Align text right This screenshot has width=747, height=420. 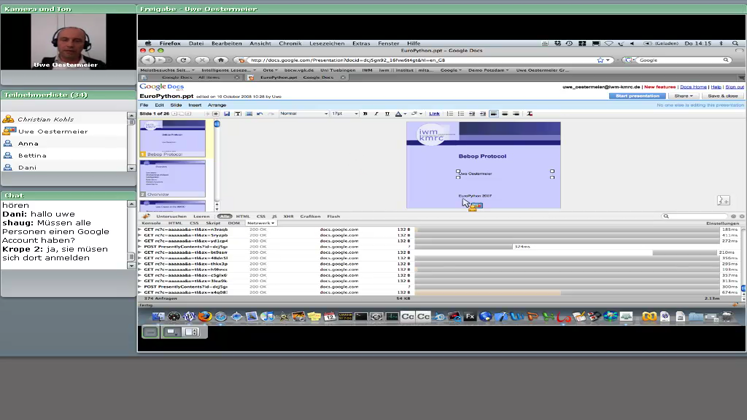point(516,114)
